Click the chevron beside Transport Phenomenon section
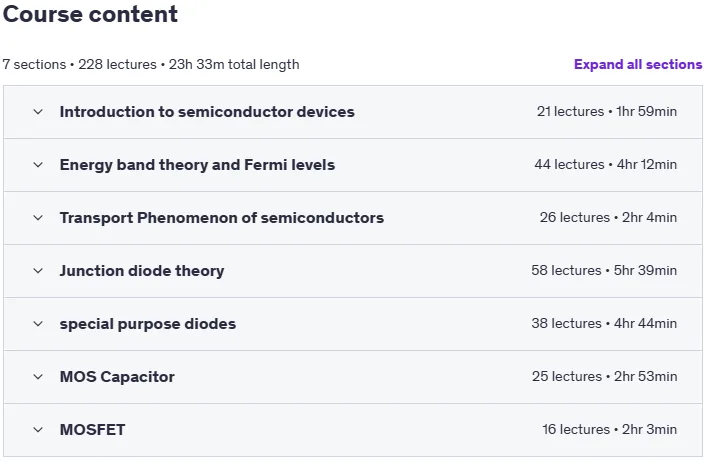This screenshot has height=462, width=708. 38,218
